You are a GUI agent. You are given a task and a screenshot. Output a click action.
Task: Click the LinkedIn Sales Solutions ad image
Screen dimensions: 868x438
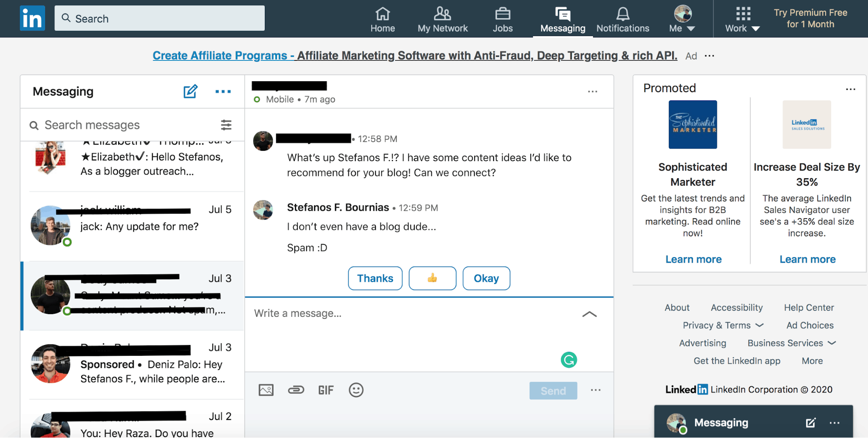click(x=807, y=125)
